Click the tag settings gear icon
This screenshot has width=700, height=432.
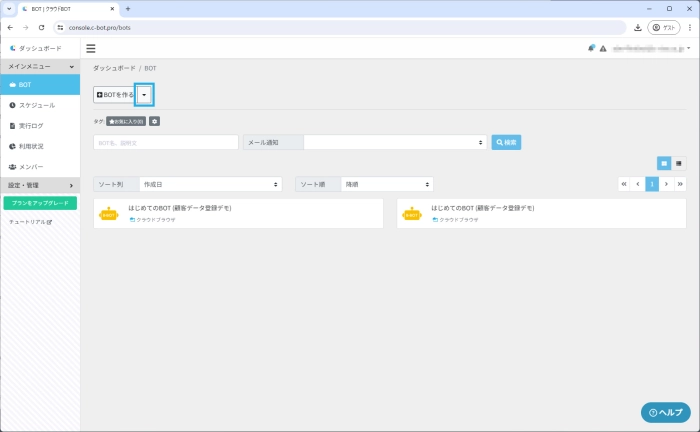154,121
